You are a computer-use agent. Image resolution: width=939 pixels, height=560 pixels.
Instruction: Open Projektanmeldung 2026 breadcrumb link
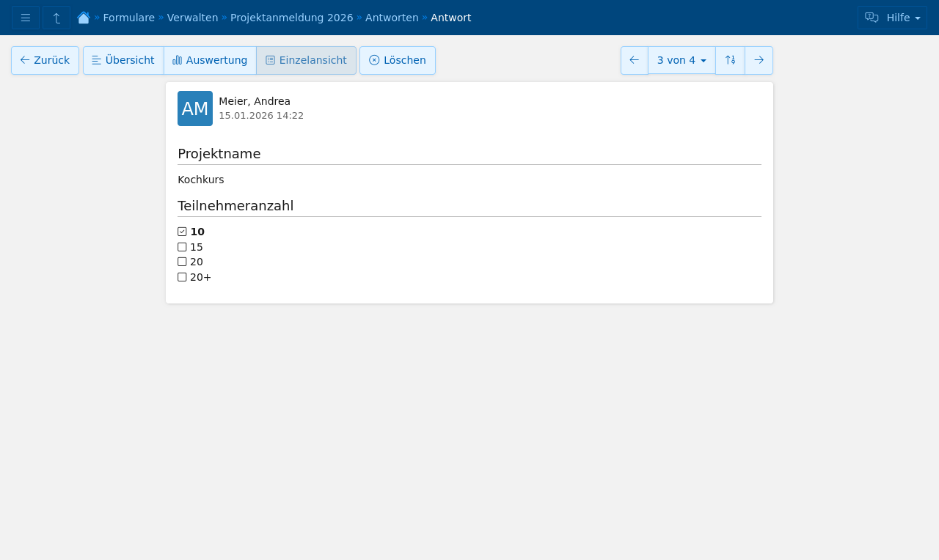click(x=291, y=18)
